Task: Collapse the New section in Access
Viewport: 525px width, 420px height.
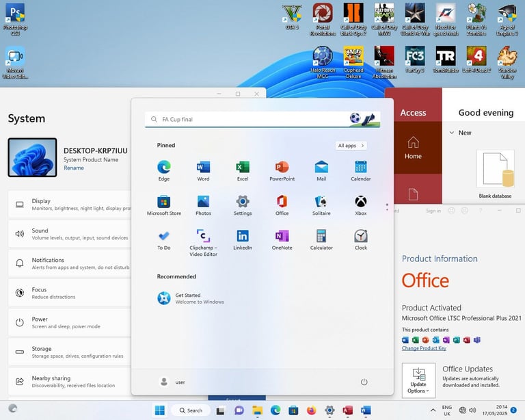Action: [452, 133]
